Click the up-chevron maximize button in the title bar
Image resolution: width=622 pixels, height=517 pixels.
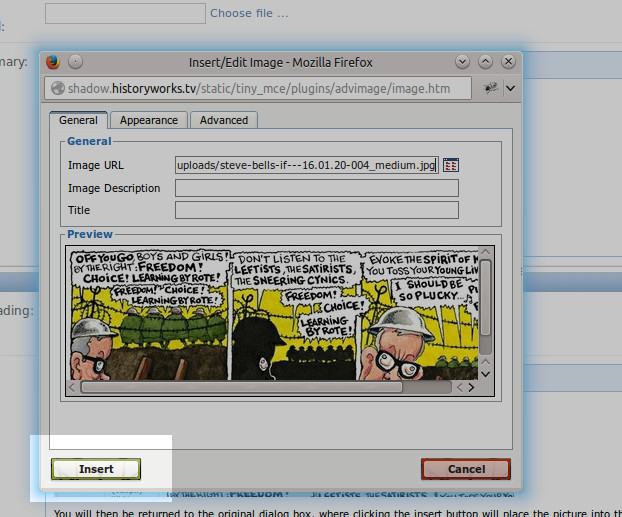point(485,62)
